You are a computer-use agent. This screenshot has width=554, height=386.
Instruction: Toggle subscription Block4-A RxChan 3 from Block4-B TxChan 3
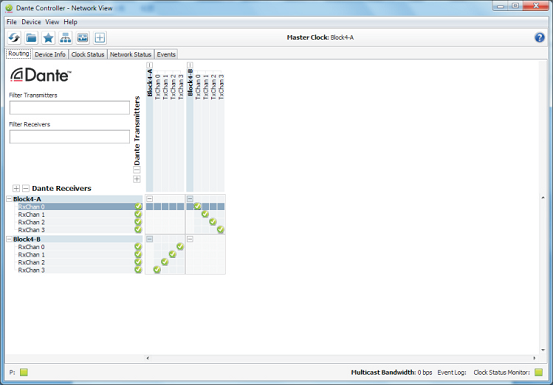click(x=220, y=230)
